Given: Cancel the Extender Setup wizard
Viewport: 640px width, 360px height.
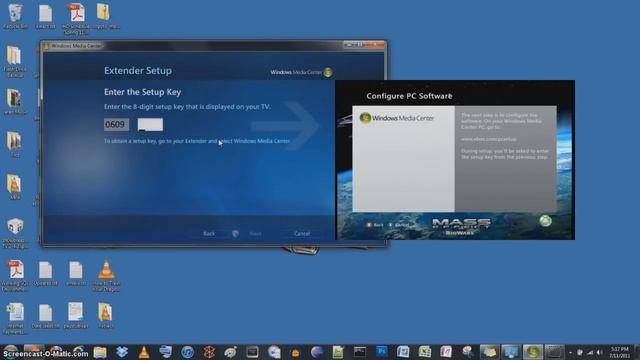Looking at the screenshot, I should pos(302,233).
